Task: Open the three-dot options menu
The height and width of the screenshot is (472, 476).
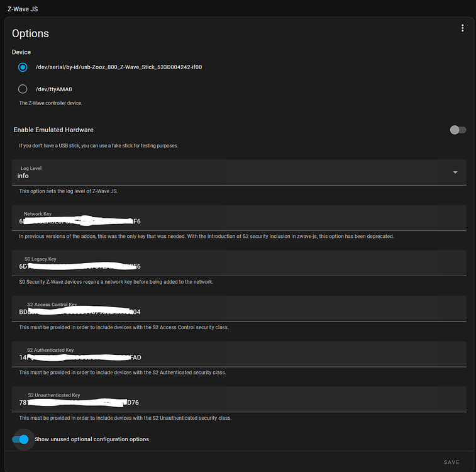Action: [462, 28]
